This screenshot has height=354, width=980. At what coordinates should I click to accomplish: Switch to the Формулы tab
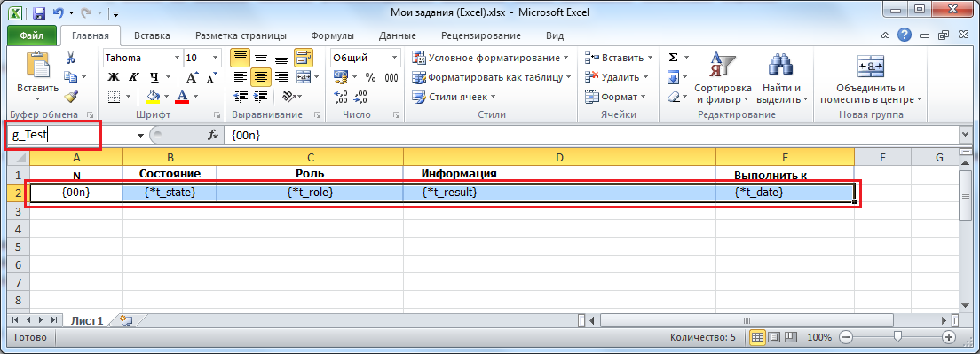(x=333, y=35)
